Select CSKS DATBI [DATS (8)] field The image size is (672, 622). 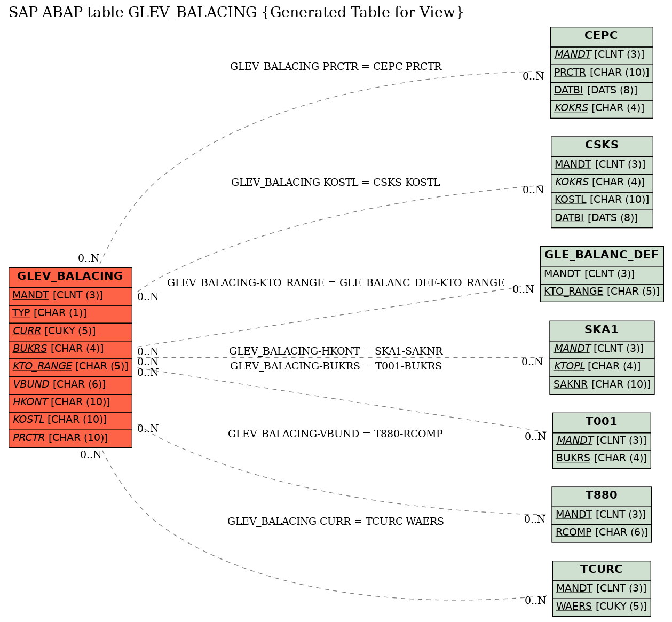click(x=602, y=218)
